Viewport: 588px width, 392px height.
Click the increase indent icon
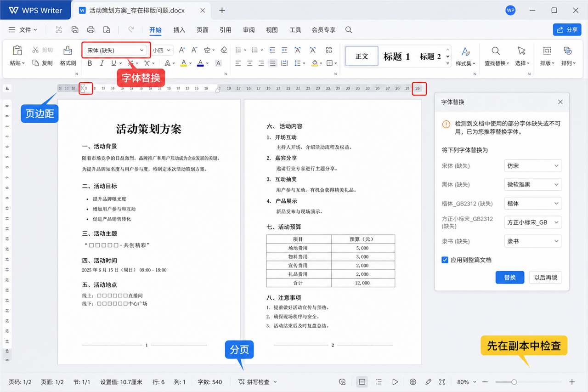coord(285,50)
